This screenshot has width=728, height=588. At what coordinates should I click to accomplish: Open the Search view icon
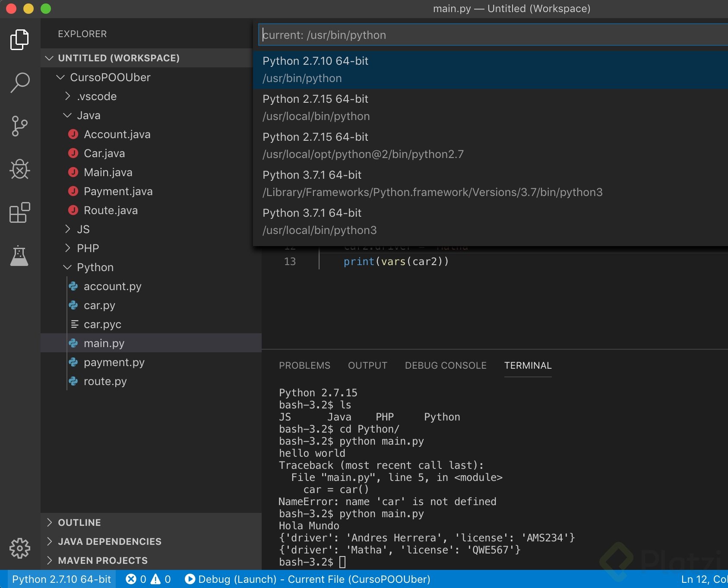click(x=19, y=82)
